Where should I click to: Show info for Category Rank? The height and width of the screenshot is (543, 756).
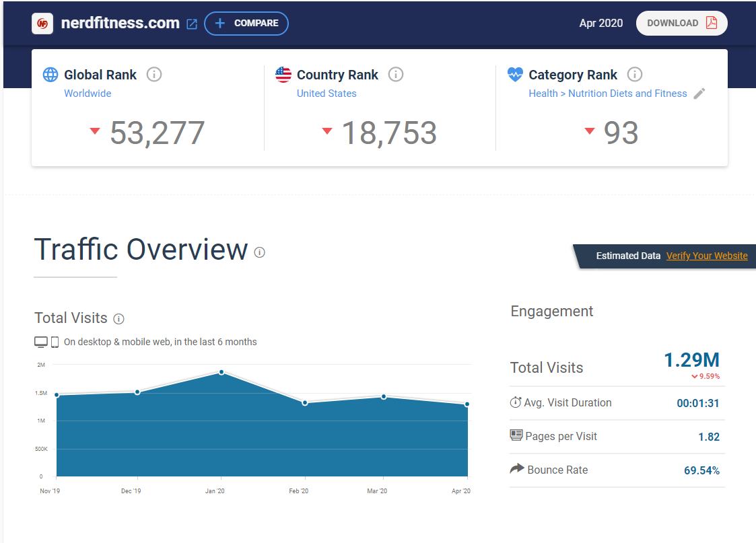click(x=635, y=75)
